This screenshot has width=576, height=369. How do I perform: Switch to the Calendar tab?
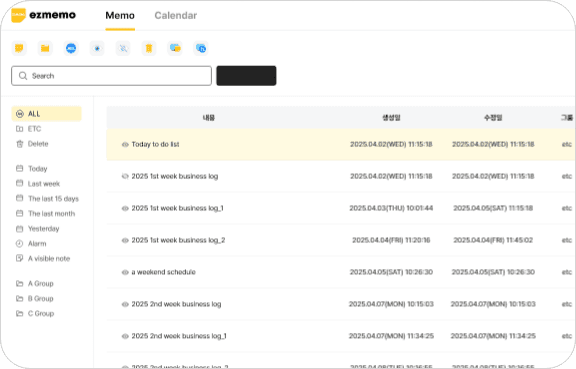[x=176, y=15]
